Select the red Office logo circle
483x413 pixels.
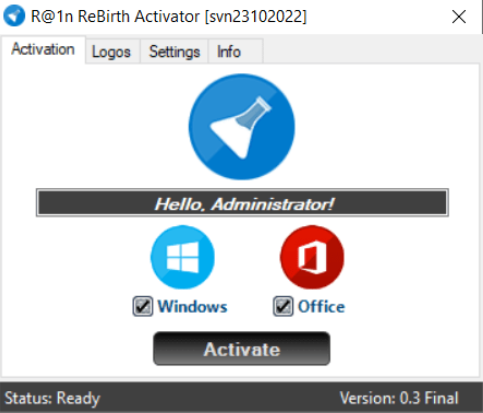coord(312,257)
